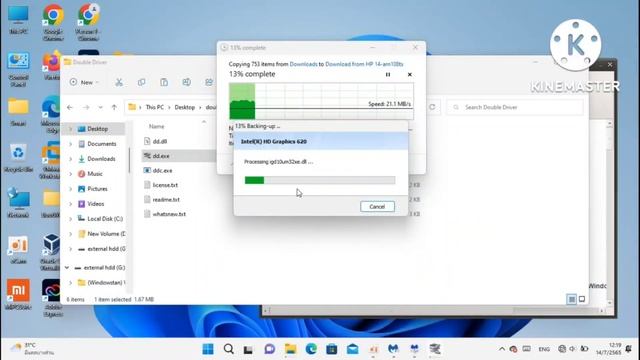640x360 pixels.
Task: Select New Volume (D:) in navigation pane
Action: coord(102,234)
